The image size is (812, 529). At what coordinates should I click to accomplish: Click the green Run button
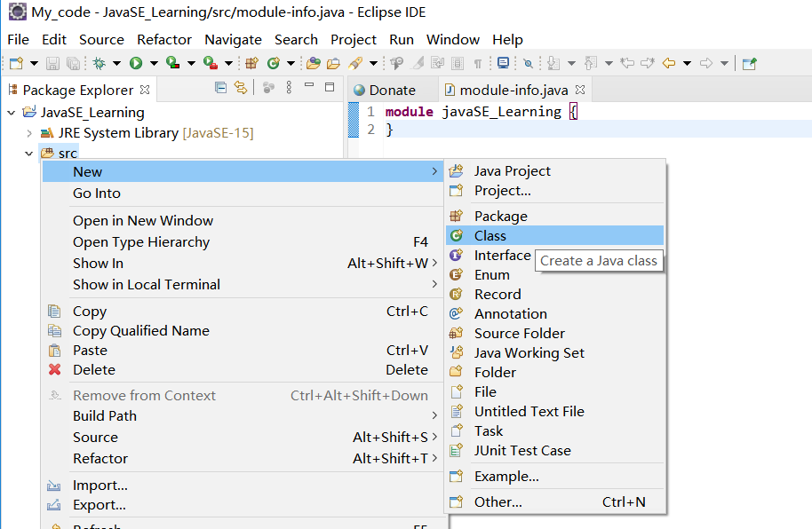pyautogui.click(x=136, y=63)
